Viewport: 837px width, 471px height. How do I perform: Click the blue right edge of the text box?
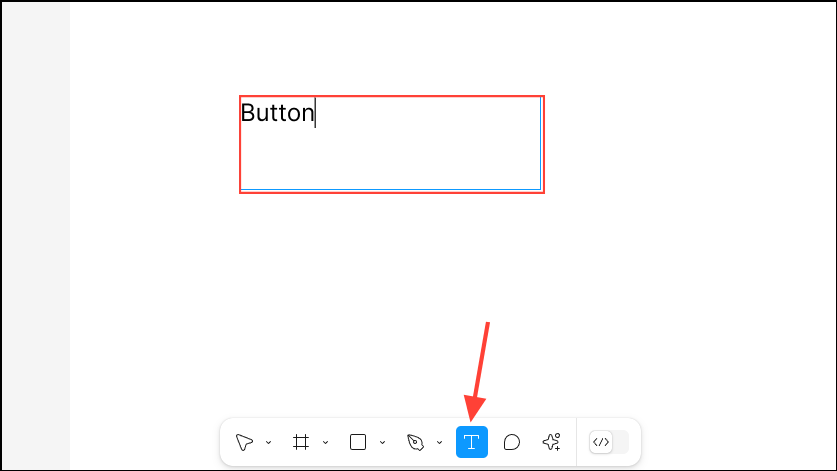(x=540, y=143)
